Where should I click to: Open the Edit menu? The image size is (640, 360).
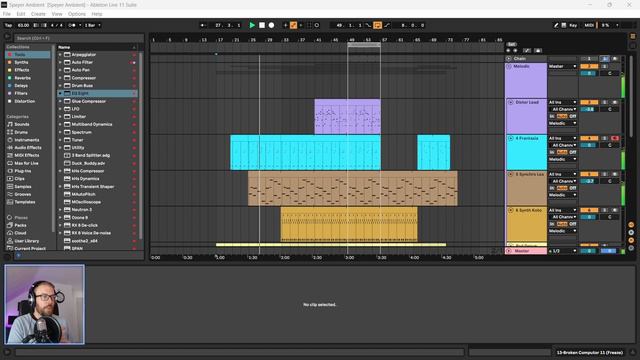(21, 14)
